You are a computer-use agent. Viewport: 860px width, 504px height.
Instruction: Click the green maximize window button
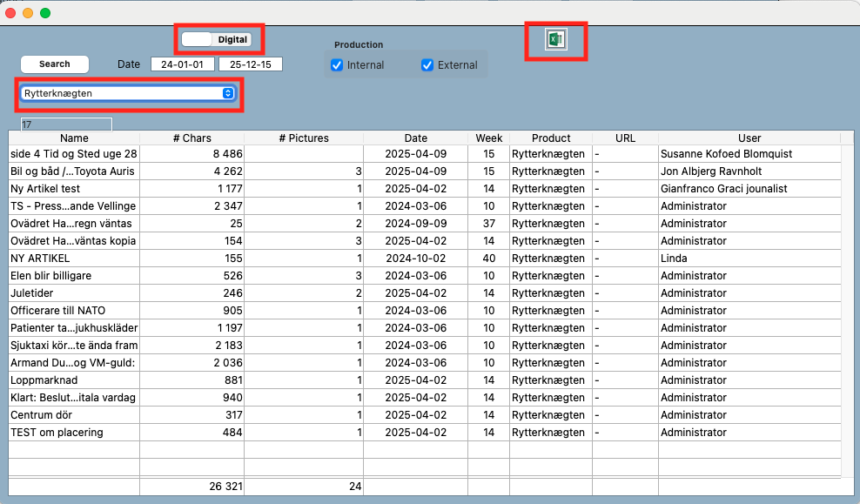[45, 13]
